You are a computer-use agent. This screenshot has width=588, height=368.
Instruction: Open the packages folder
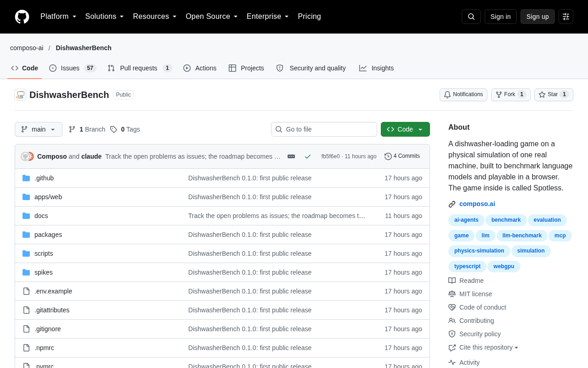click(x=48, y=235)
